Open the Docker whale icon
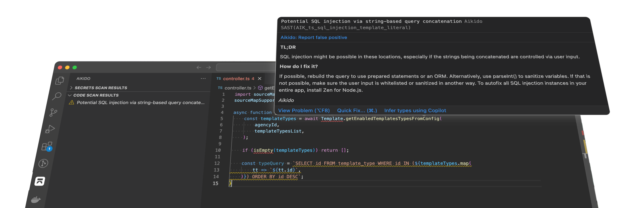Viewport: 644px width, 208px height. pyautogui.click(x=36, y=200)
